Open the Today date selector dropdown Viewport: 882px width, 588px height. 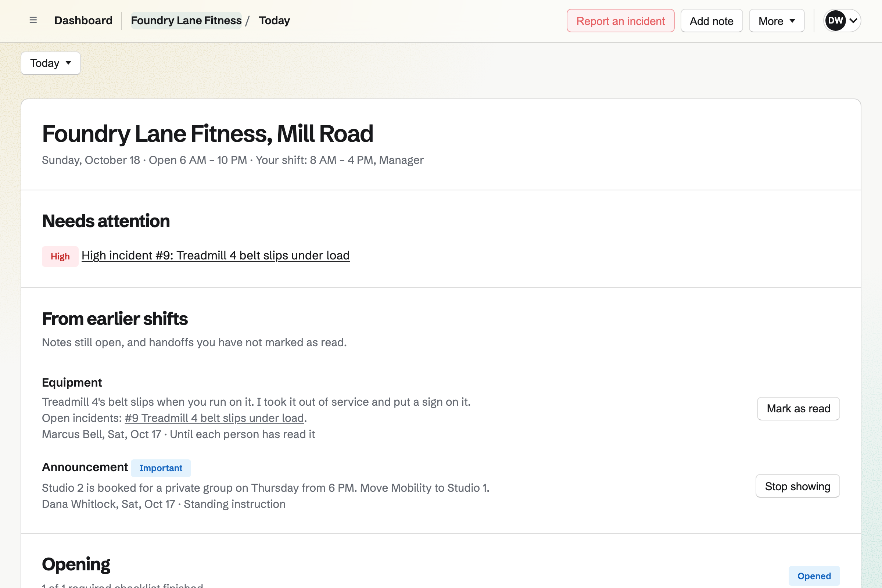(51, 63)
